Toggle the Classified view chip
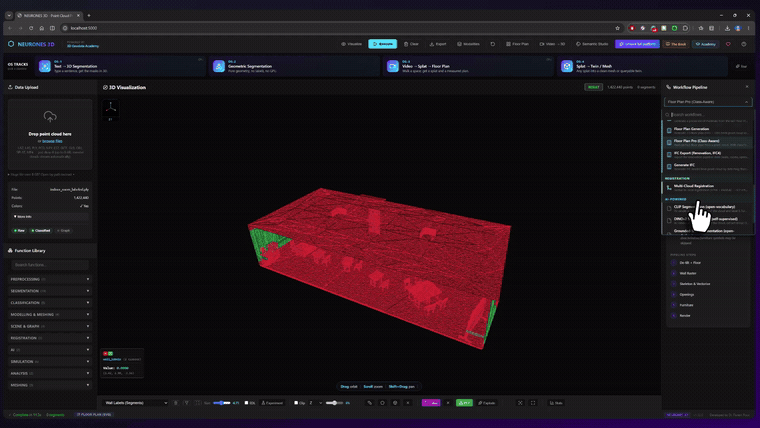 pos(41,231)
